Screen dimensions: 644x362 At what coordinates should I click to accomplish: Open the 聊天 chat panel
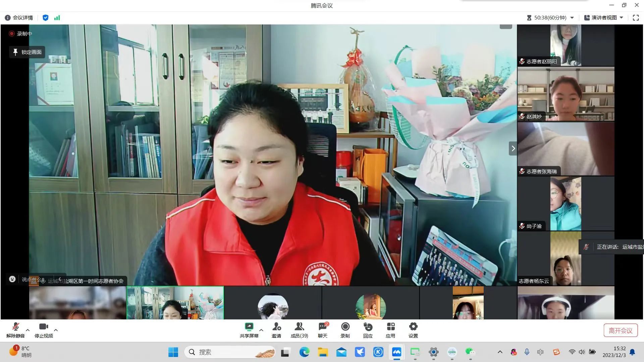click(323, 330)
